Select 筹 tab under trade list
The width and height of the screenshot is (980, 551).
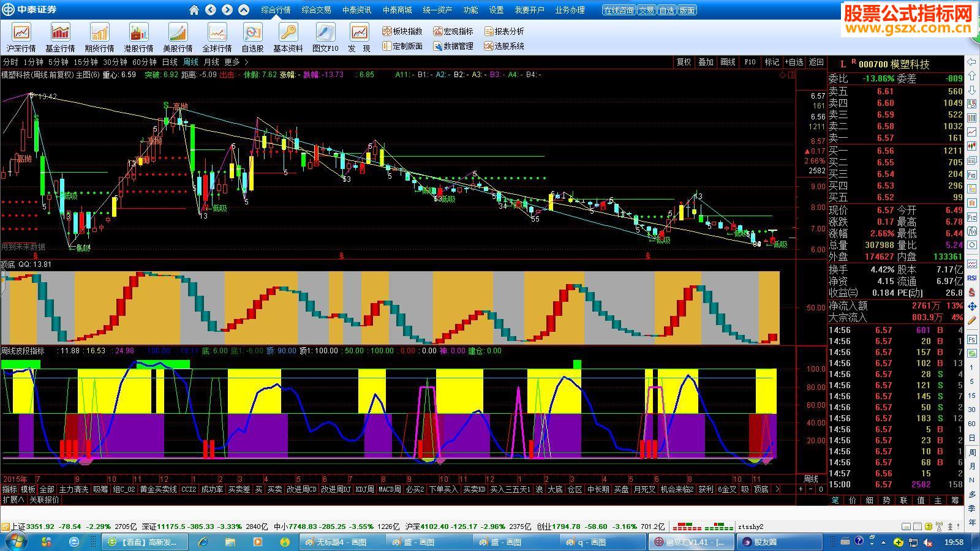point(955,500)
